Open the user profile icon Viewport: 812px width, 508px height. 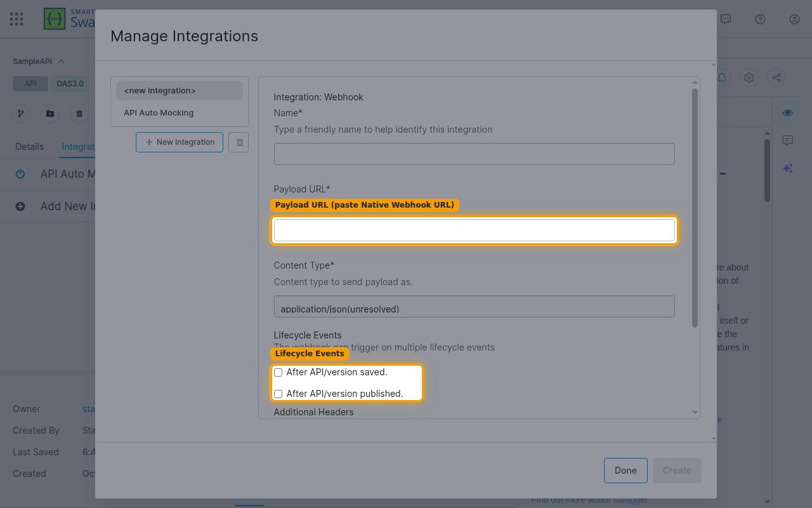[794, 19]
